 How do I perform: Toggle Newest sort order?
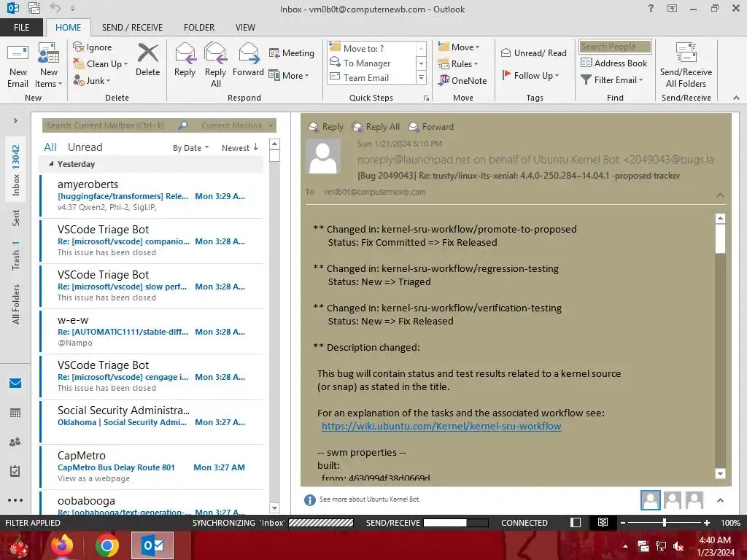click(x=239, y=148)
